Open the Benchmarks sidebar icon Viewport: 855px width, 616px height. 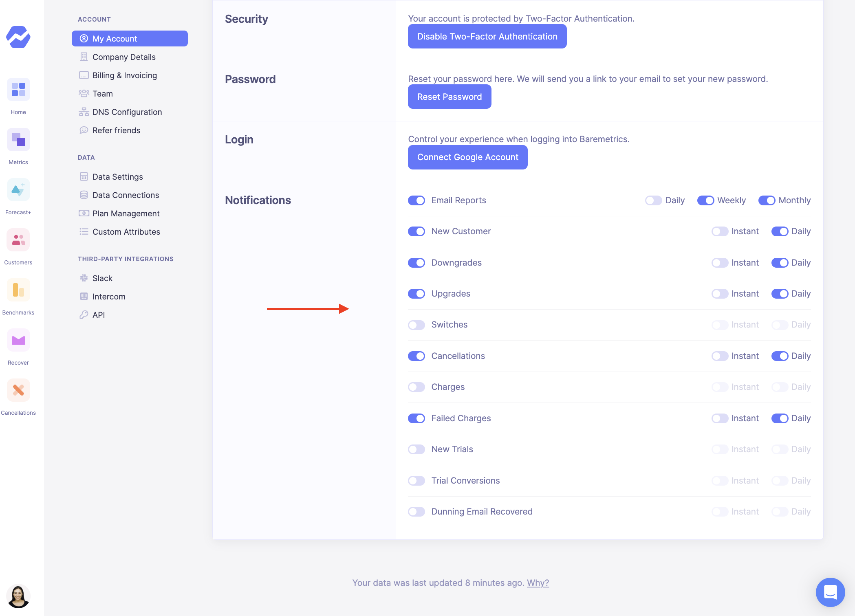pyautogui.click(x=18, y=290)
